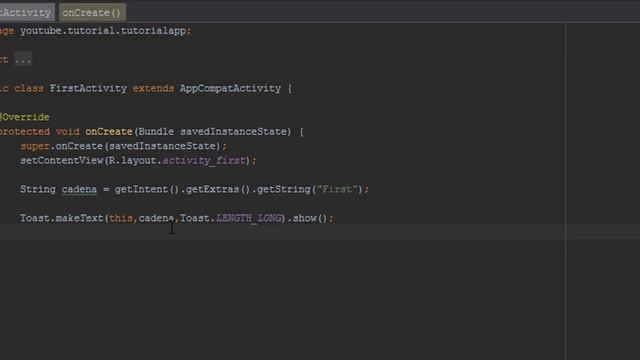Click the package name youtube.tutorial.tutorialapp

pyautogui.click(x=103, y=31)
